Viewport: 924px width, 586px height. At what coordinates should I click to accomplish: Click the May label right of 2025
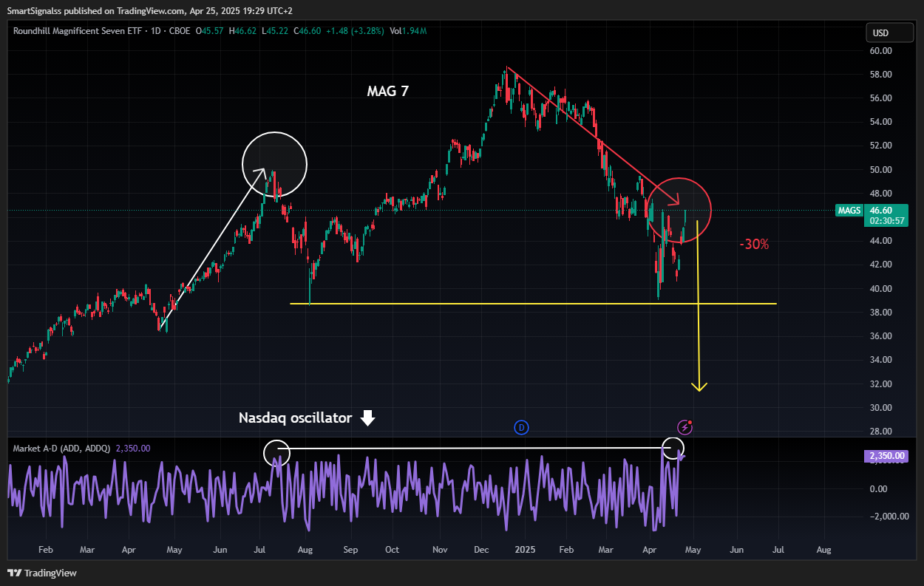(x=693, y=550)
